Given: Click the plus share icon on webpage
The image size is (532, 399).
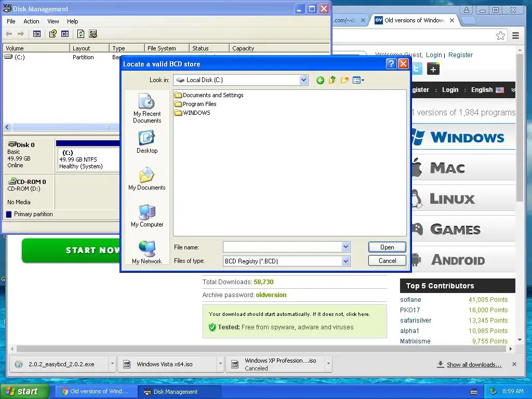Looking at the screenshot, I should (433, 69).
